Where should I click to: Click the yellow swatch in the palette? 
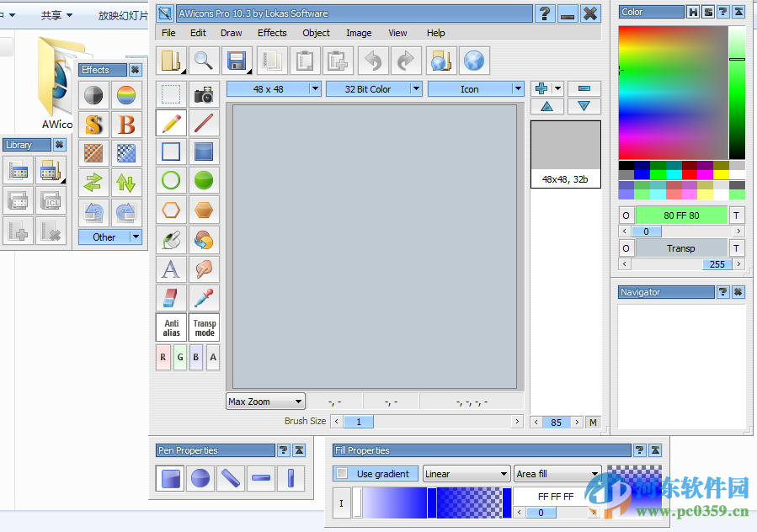click(x=721, y=175)
